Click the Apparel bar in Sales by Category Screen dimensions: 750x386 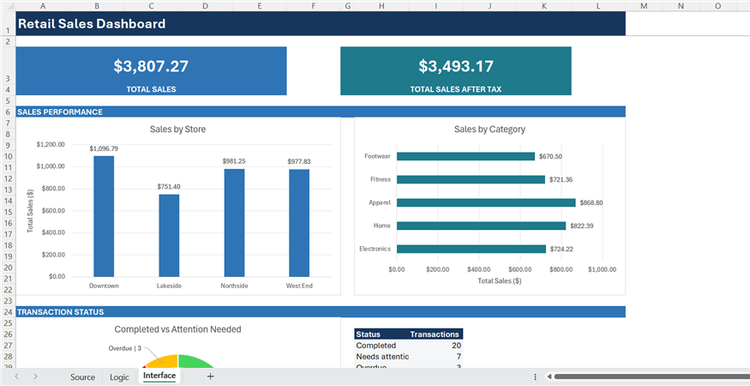[486, 202]
